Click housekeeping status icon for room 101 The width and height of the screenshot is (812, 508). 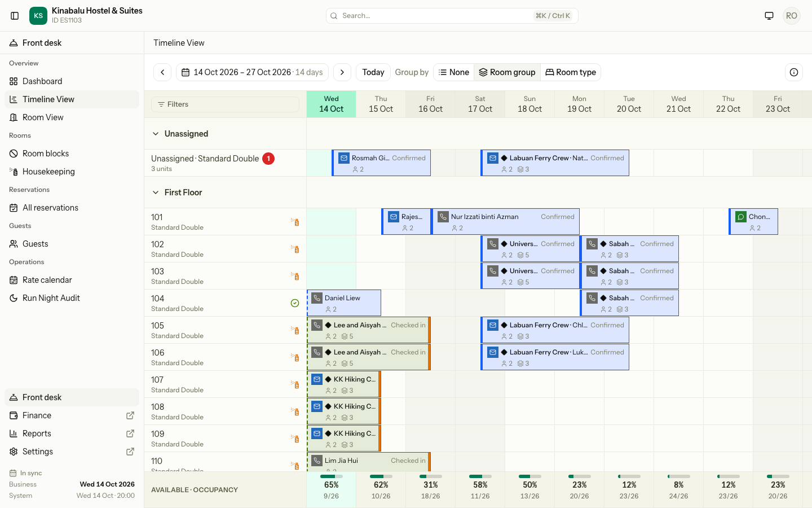coord(295,222)
